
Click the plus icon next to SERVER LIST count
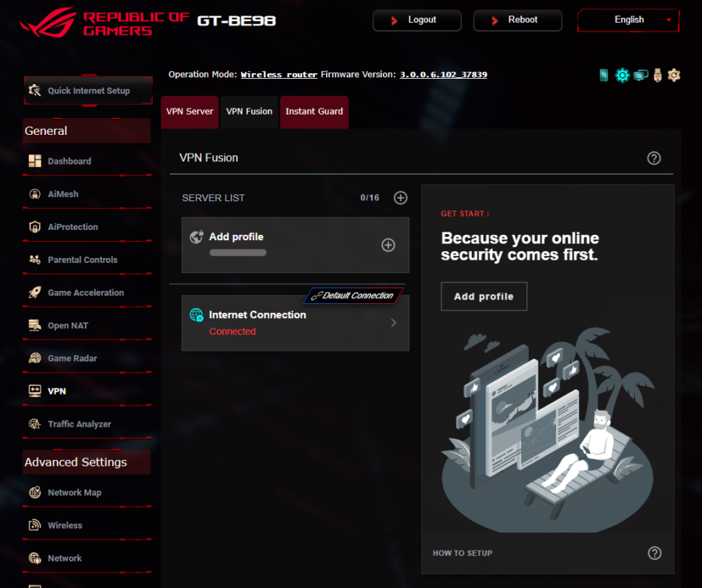pyautogui.click(x=400, y=198)
